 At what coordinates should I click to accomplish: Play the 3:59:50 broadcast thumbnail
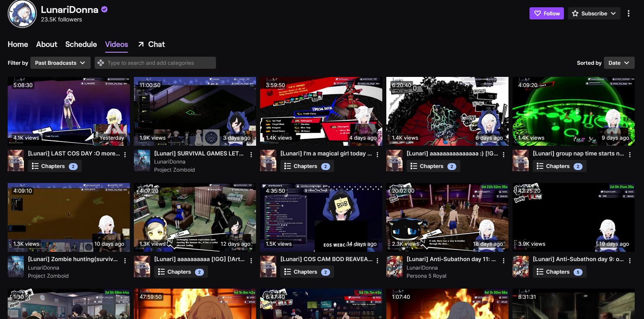pos(321,111)
